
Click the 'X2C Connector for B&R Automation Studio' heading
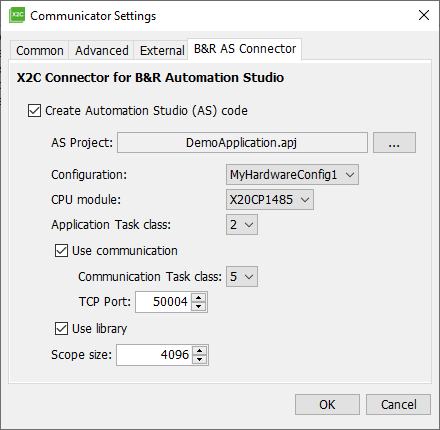pyautogui.click(x=150, y=78)
